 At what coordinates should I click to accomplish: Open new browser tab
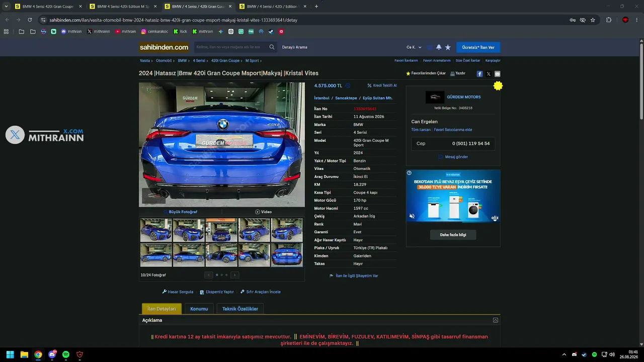point(316,7)
